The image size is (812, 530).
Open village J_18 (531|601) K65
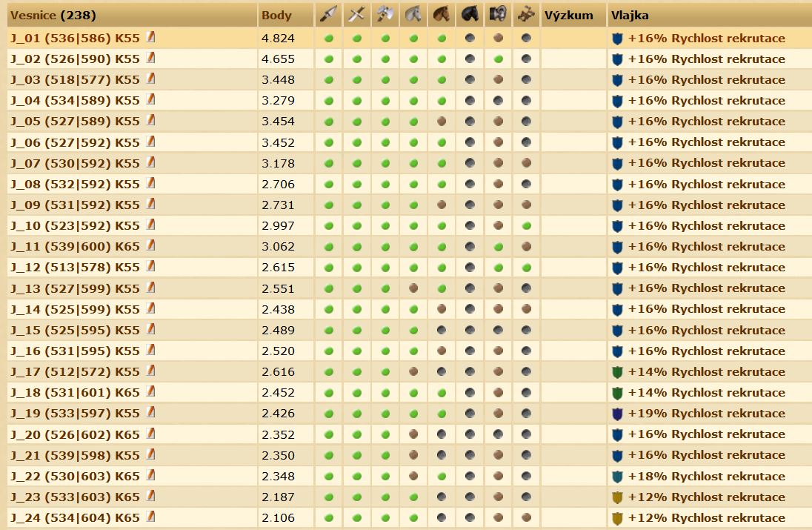(x=75, y=393)
